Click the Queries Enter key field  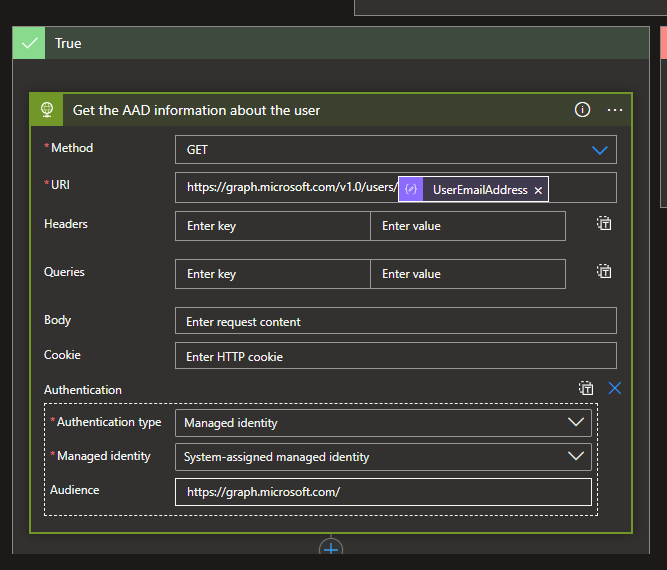[273, 274]
